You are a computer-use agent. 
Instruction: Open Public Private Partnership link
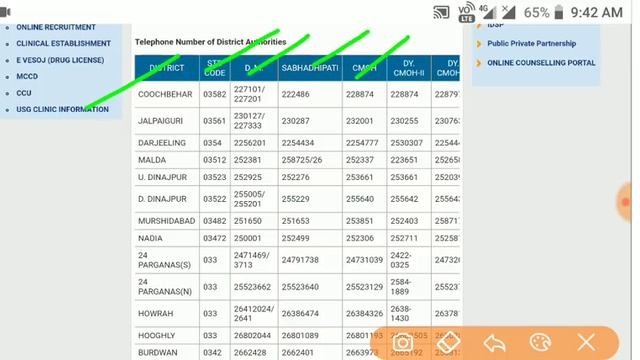(x=531, y=43)
